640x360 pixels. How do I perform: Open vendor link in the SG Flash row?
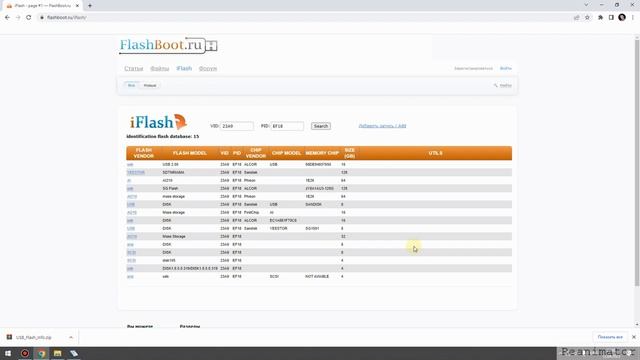tap(130, 189)
